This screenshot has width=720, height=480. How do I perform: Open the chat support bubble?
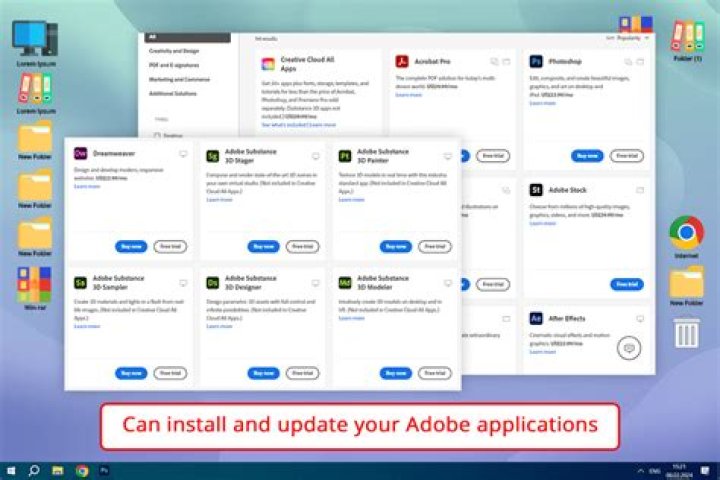click(628, 348)
